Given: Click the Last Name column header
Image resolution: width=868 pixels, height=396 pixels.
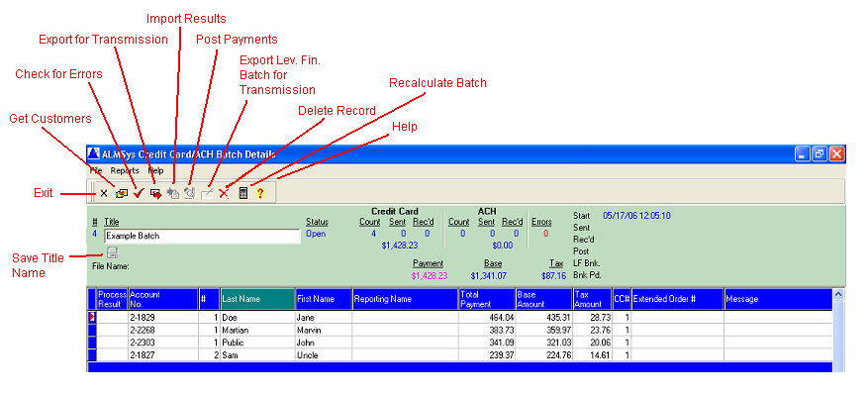Looking at the screenshot, I should pyautogui.click(x=257, y=299).
